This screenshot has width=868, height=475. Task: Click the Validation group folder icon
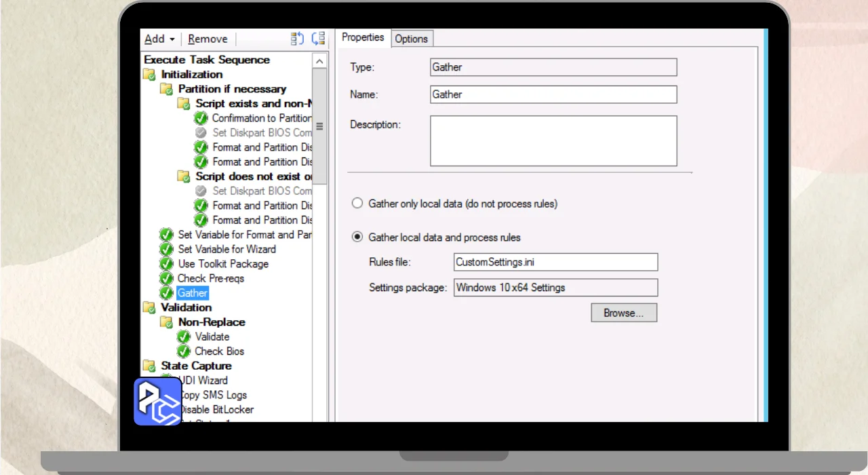pos(149,307)
